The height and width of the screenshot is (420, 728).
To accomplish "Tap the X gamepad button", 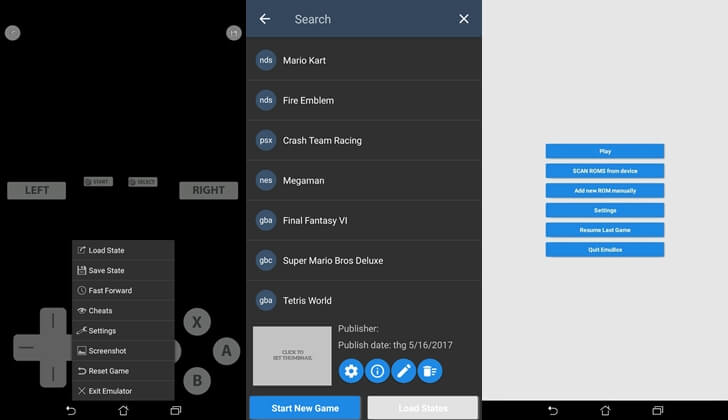I will (197, 322).
